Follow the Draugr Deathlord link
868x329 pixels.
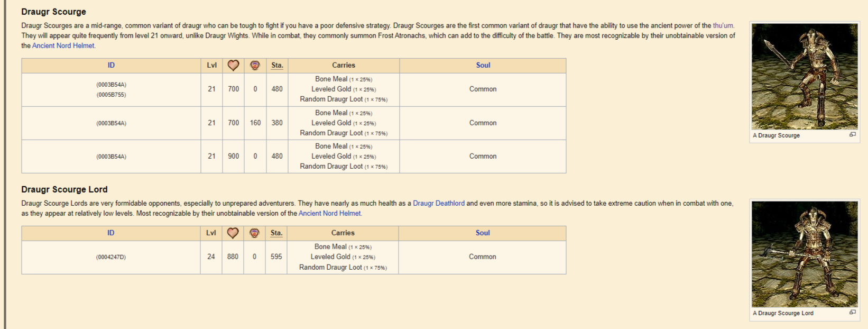click(439, 203)
